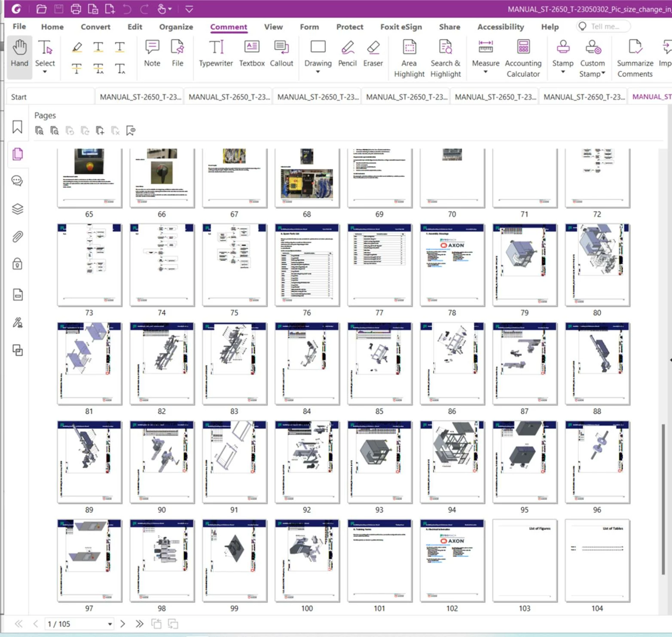Open the Bookmarks side panel
Image resolution: width=672 pixels, height=637 pixels.
tap(17, 127)
